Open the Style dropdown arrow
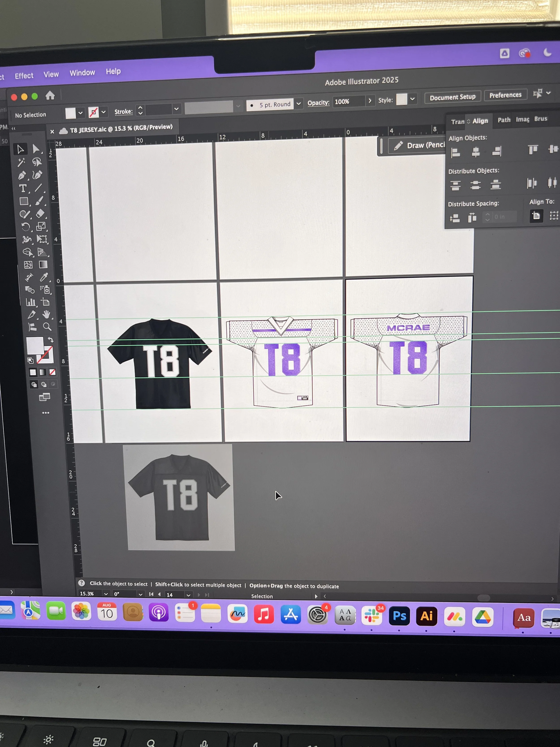 point(412,99)
